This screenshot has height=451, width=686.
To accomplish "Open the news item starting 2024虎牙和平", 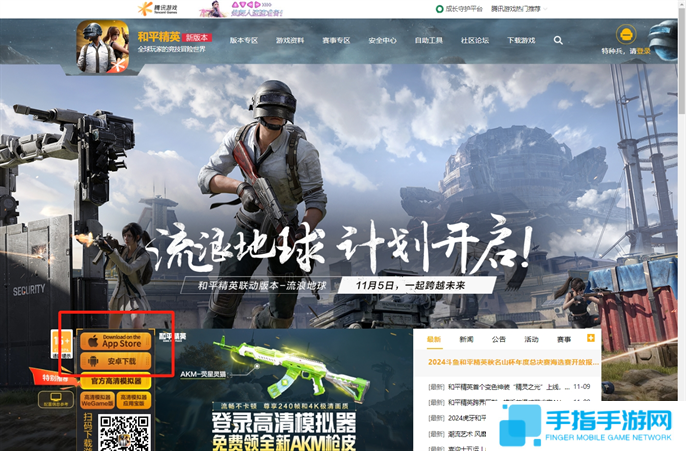I will (457, 418).
